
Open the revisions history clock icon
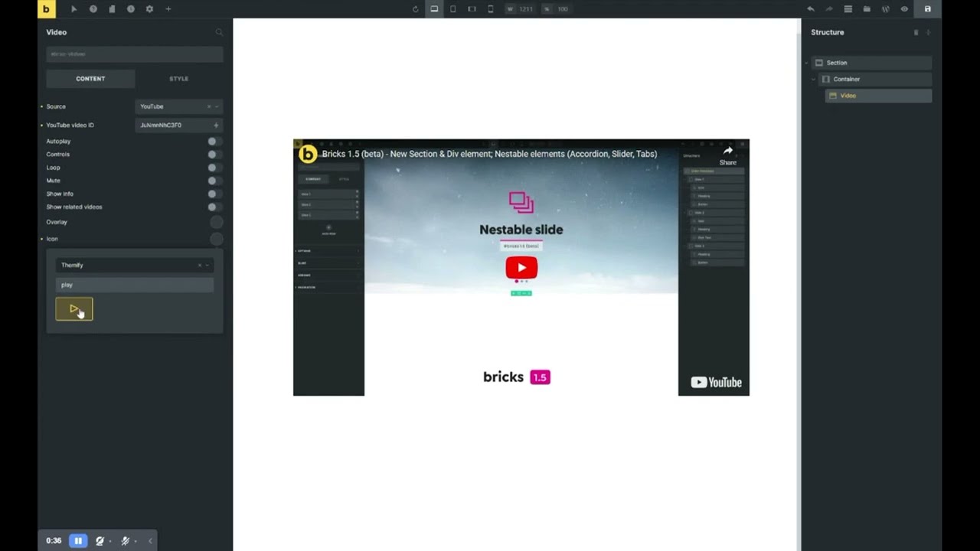click(130, 9)
